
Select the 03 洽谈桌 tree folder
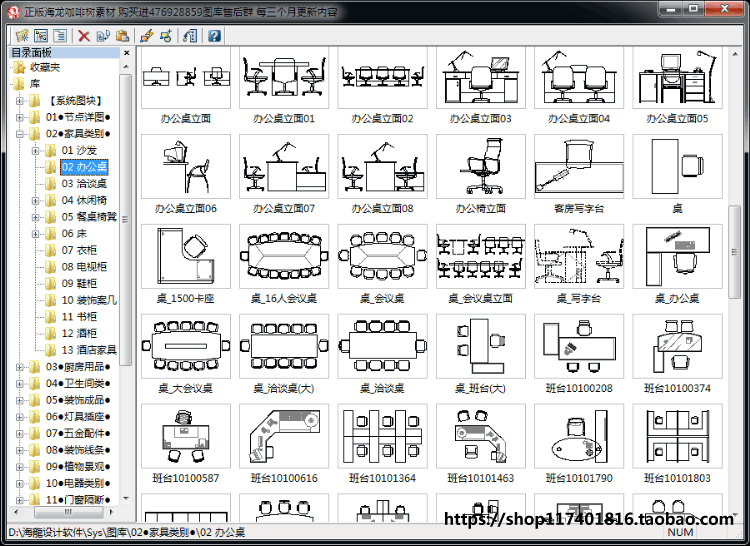[84, 184]
